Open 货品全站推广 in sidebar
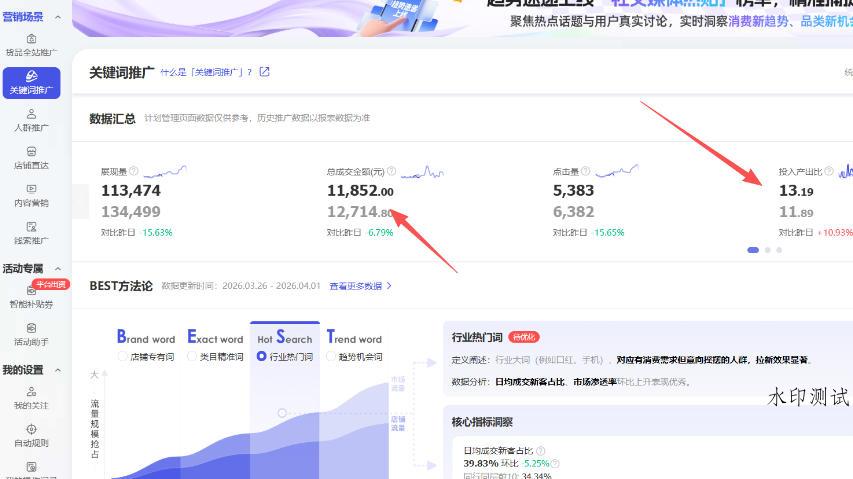The height and width of the screenshot is (479, 853). point(32,46)
